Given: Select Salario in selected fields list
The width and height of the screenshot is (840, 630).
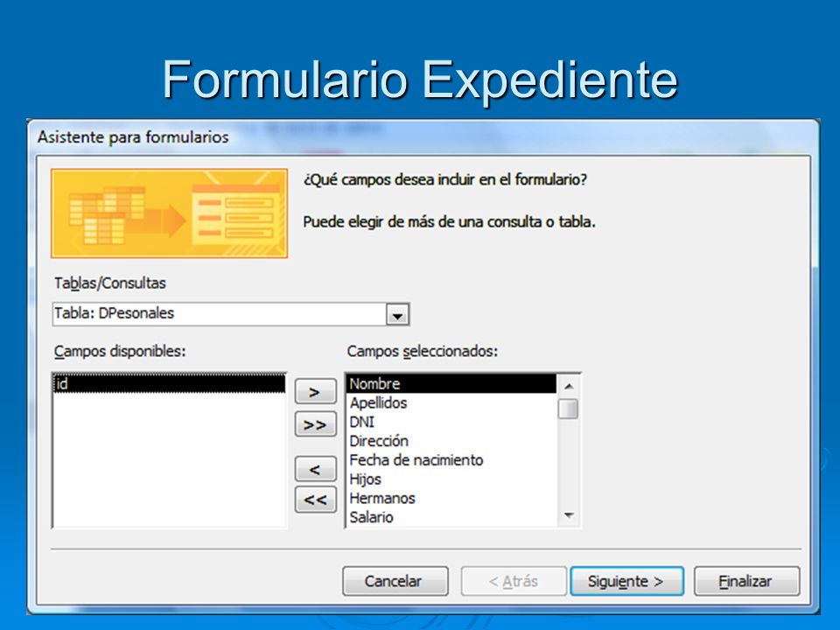Looking at the screenshot, I should [x=451, y=517].
